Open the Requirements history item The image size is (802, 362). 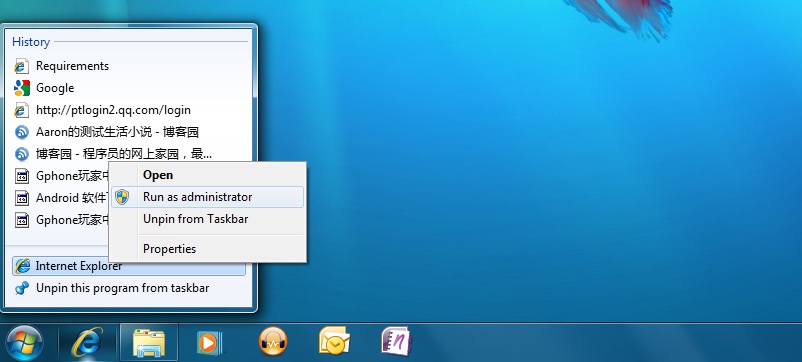click(x=130, y=66)
